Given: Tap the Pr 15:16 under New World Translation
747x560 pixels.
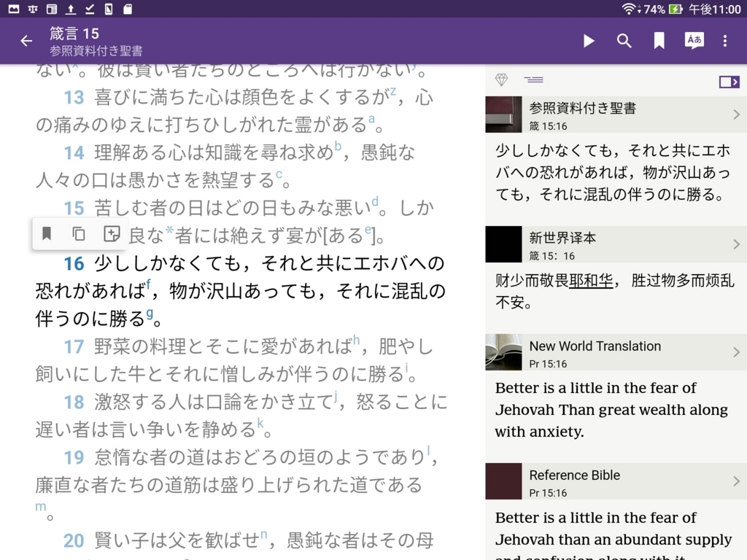Looking at the screenshot, I should coord(548,364).
